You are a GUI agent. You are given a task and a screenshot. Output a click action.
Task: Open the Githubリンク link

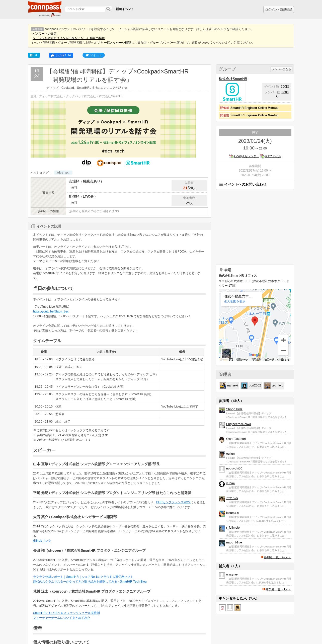(x=42, y=541)
